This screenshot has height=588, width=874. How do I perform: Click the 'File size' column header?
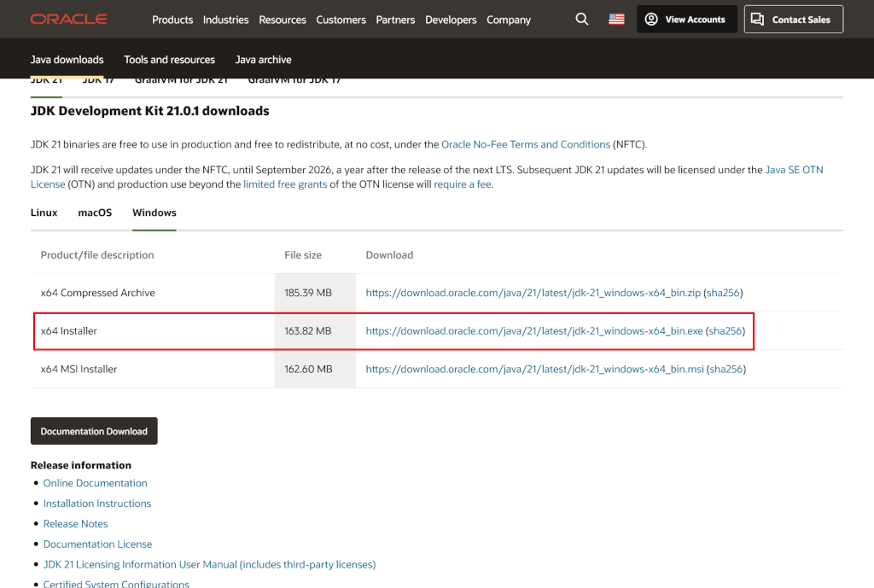303,254
